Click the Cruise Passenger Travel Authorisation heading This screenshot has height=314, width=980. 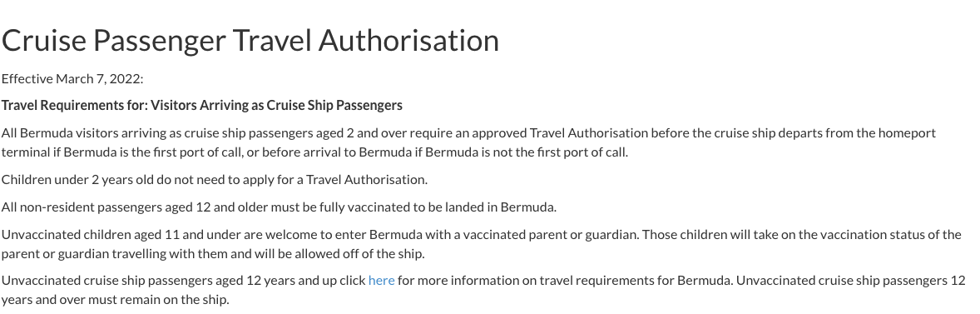pyautogui.click(x=250, y=40)
